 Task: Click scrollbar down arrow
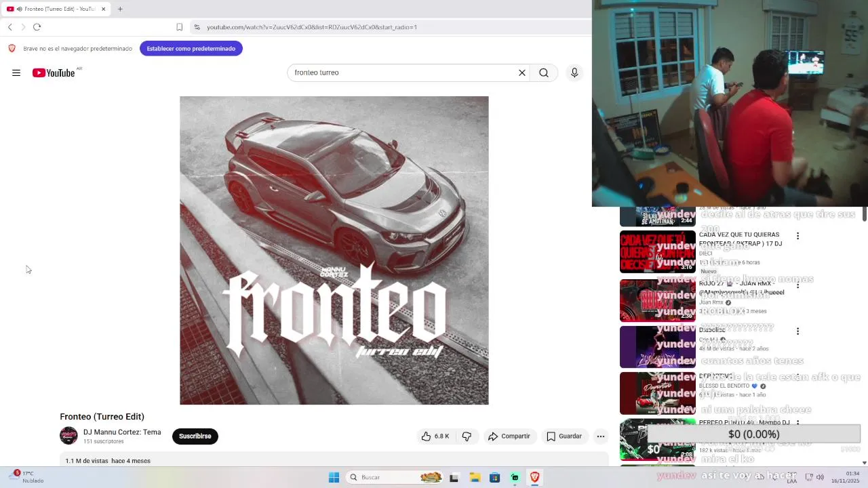click(x=864, y=462)
